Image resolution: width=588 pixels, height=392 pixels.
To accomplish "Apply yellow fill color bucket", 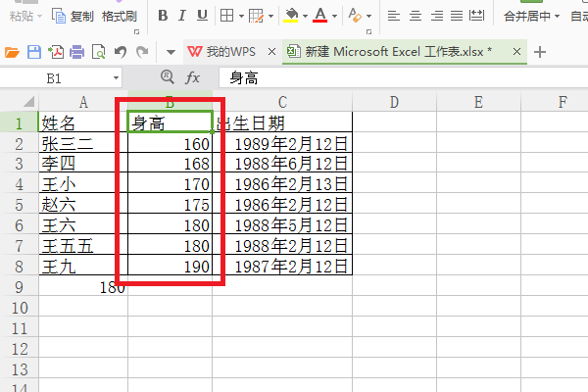I will (291, 16).
